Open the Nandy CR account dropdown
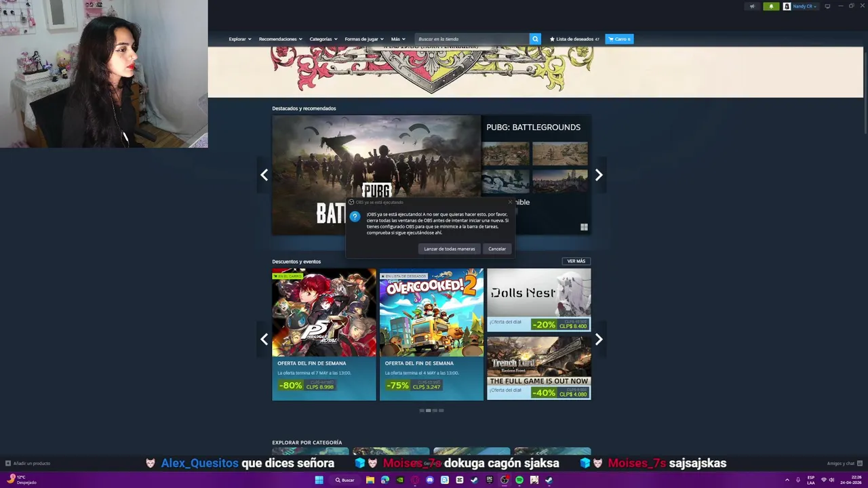Viewport: 868px width, 488px height. 804,6
